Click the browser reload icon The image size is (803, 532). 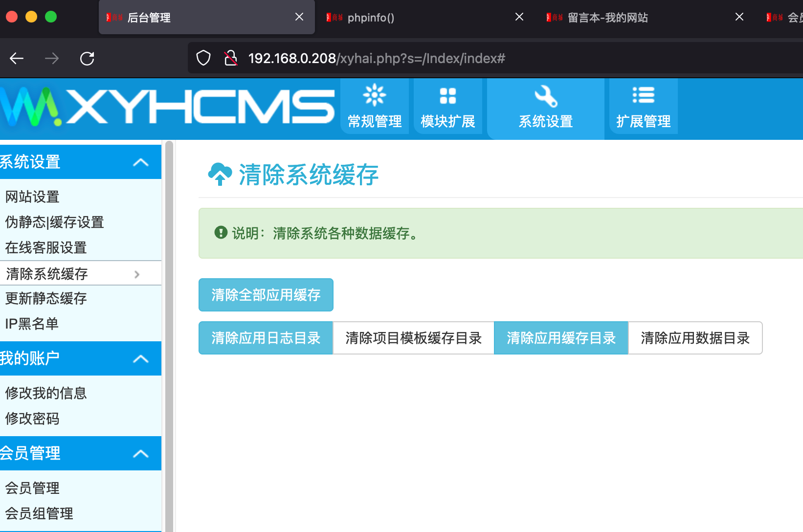coord(87,59)
